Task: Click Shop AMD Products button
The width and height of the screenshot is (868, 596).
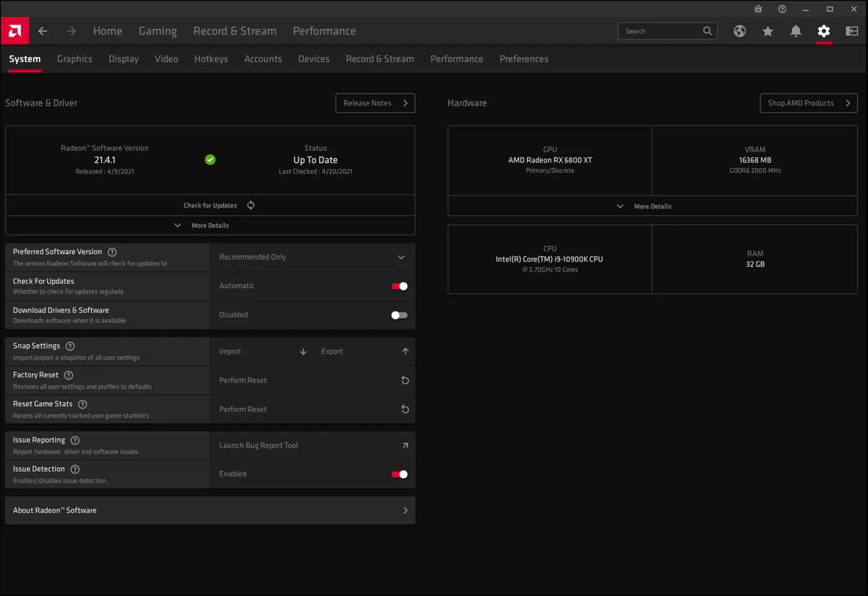Action: [x=808, y=103]
